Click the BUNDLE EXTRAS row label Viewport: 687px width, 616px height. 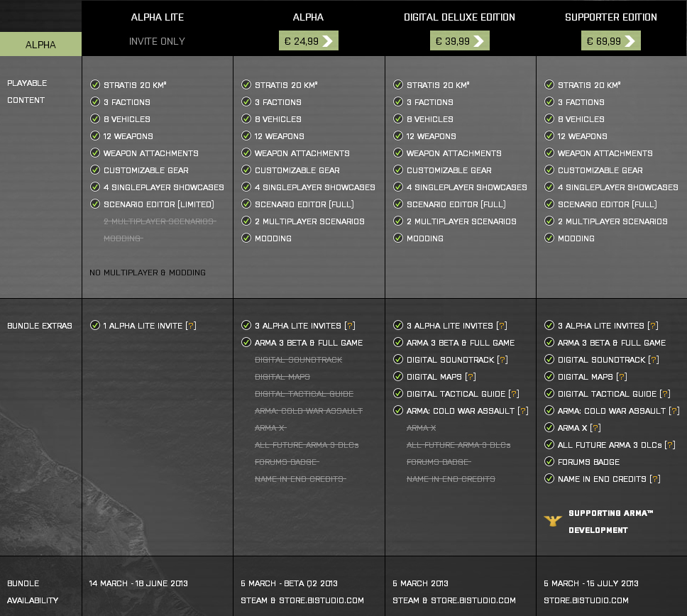pyautogui.click(x=40, y=326)
